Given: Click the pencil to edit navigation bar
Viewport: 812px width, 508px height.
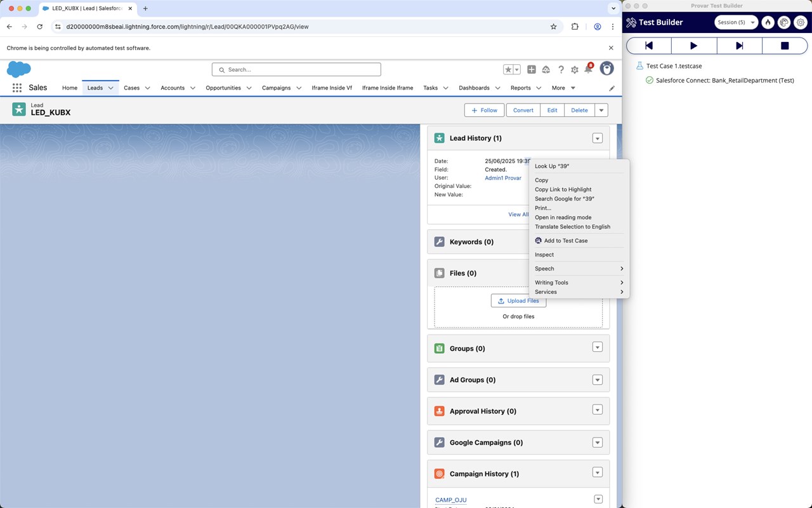Looking at the screenshot, I should coord(612,88).
